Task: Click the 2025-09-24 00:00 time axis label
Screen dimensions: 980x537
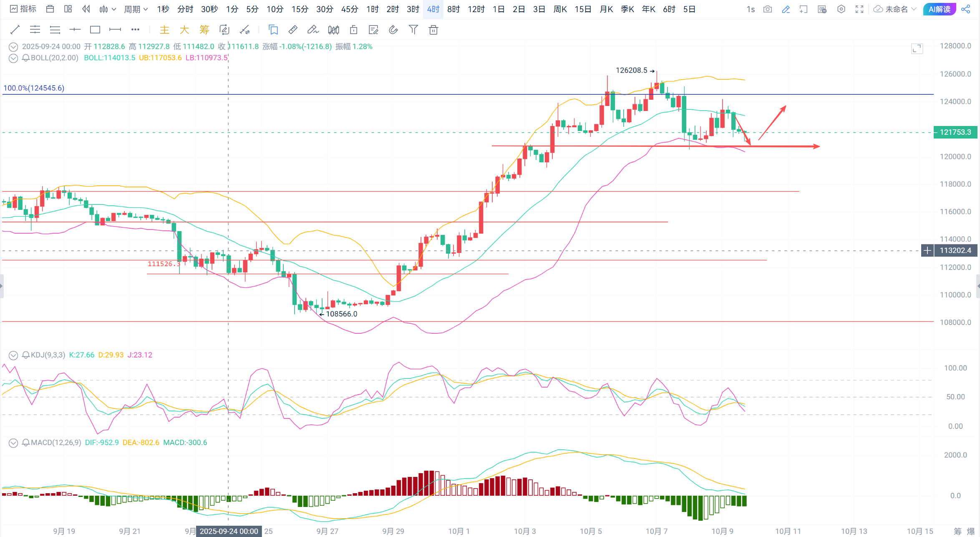Action: (x=229, y=531)
